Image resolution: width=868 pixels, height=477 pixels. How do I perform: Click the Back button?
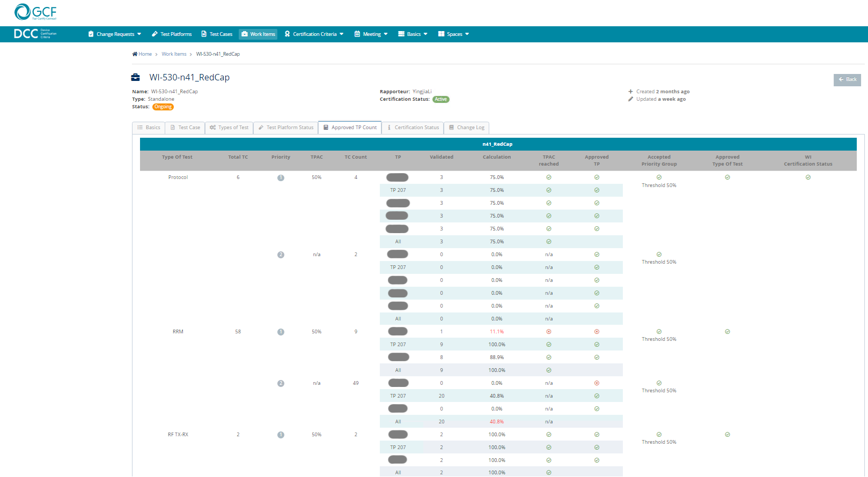pos(847,79)
